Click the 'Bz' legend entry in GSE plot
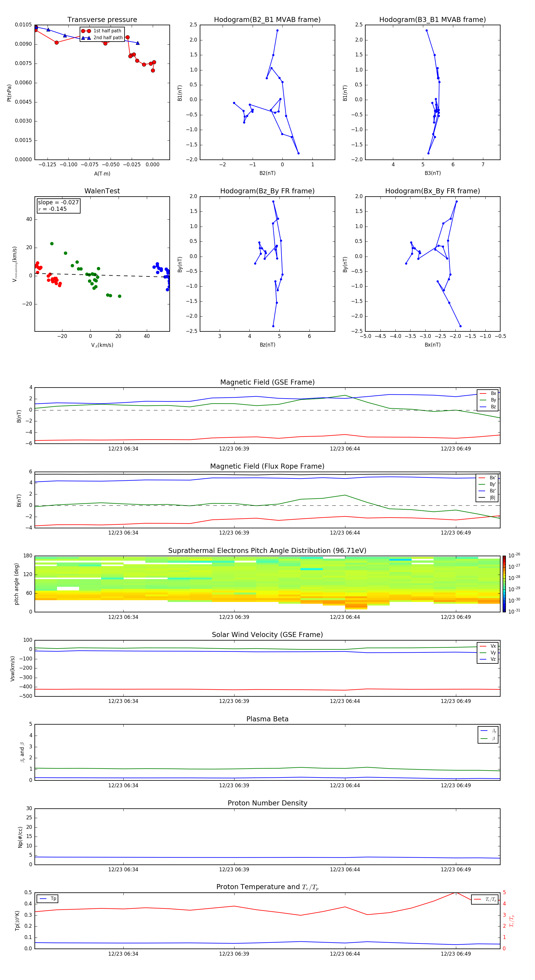Image resolution: width=535 pixels, height=980 pixels. click(x=488, y=407)
